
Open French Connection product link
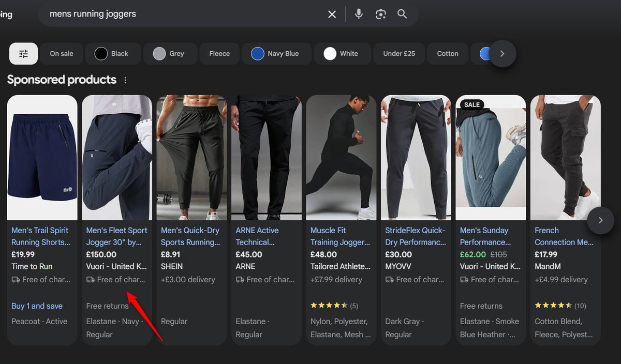(x=564, y=236)
